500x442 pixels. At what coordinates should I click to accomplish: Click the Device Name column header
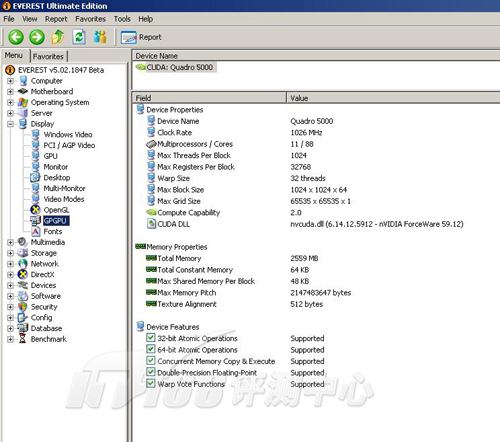[316, 56]
